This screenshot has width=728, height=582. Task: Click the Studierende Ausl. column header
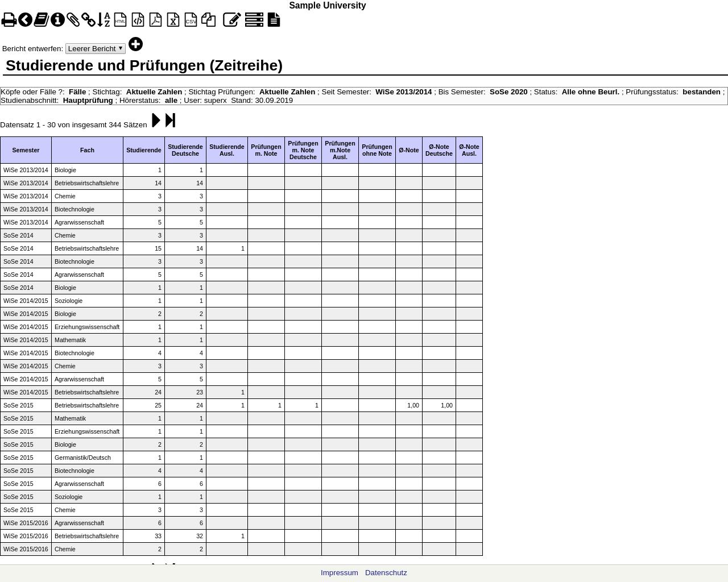pos(227,150)
